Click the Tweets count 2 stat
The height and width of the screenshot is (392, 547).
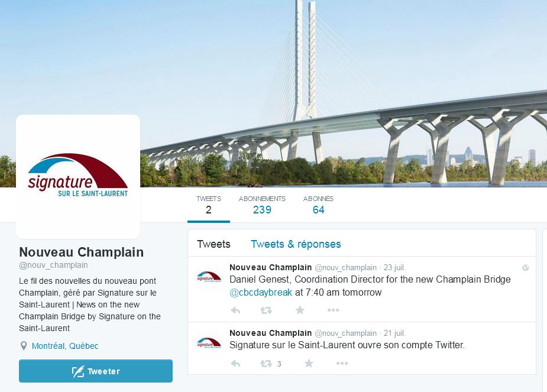click(x=209, y=205)
